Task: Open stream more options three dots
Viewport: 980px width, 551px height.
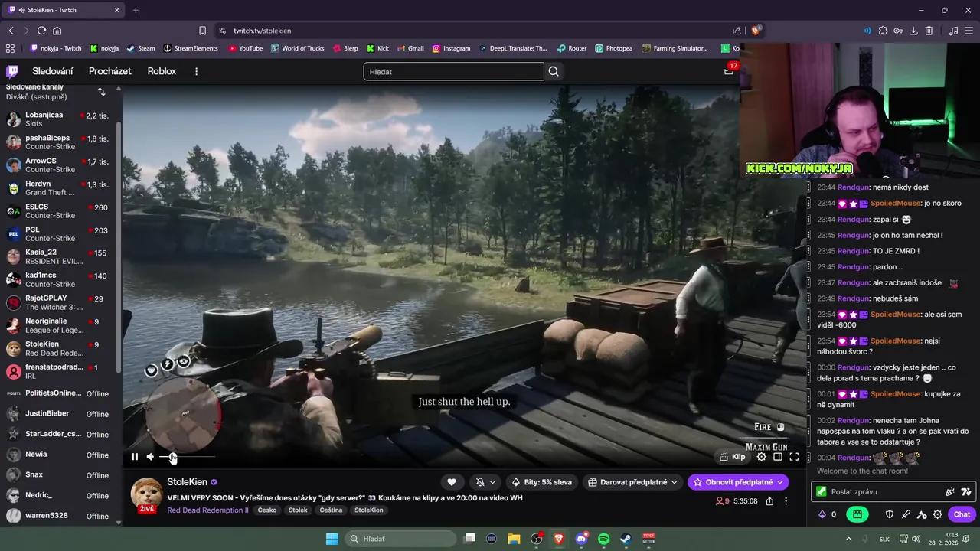Action: click(786, 501)
